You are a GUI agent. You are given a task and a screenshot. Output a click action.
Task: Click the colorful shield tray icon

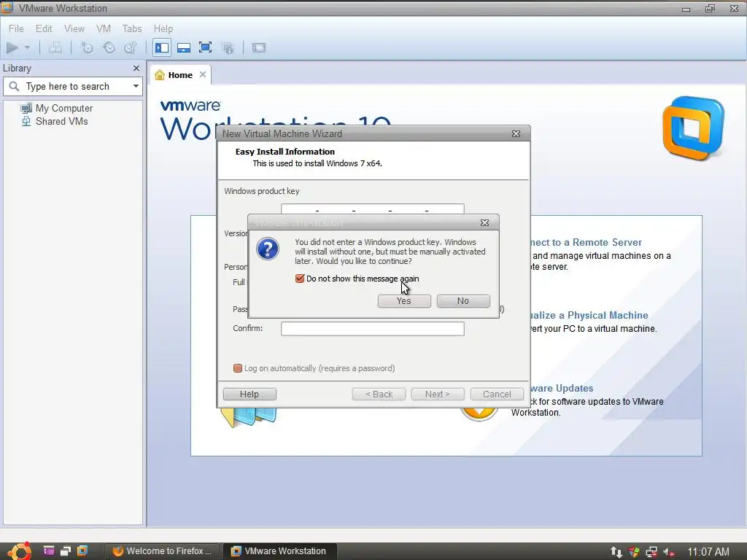click(x=634, y=552)
